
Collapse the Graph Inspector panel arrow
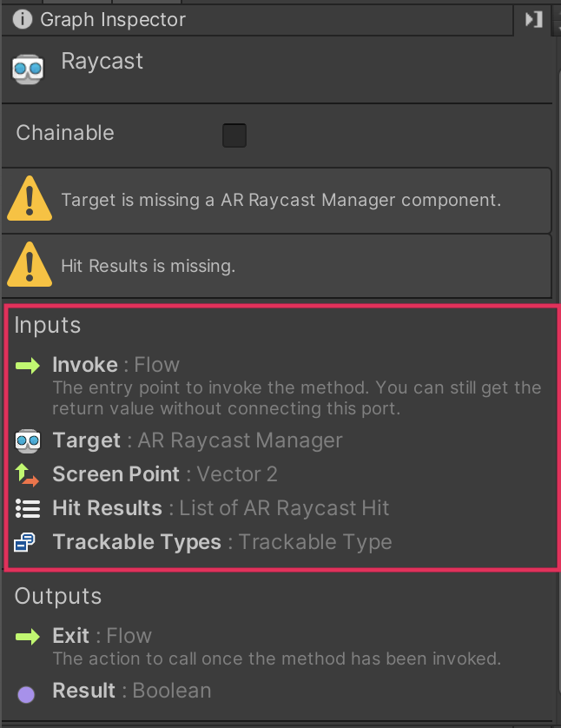click(x=534, y=19)
